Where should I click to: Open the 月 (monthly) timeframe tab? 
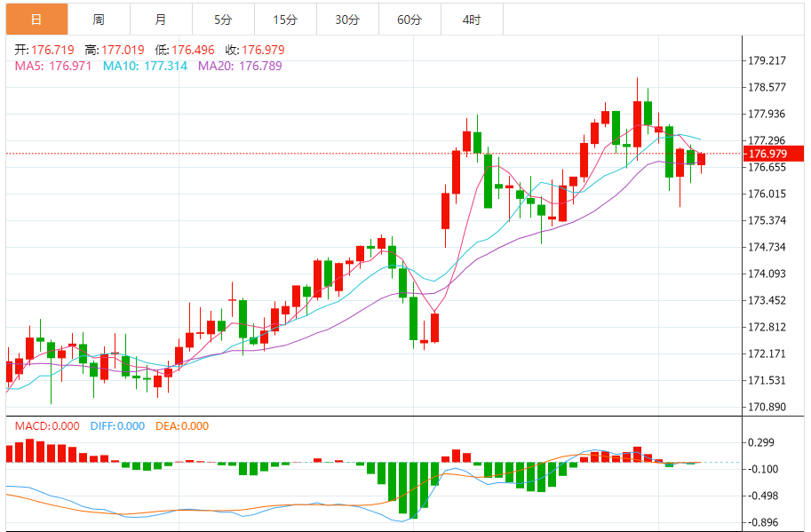[x=160, y=19]
